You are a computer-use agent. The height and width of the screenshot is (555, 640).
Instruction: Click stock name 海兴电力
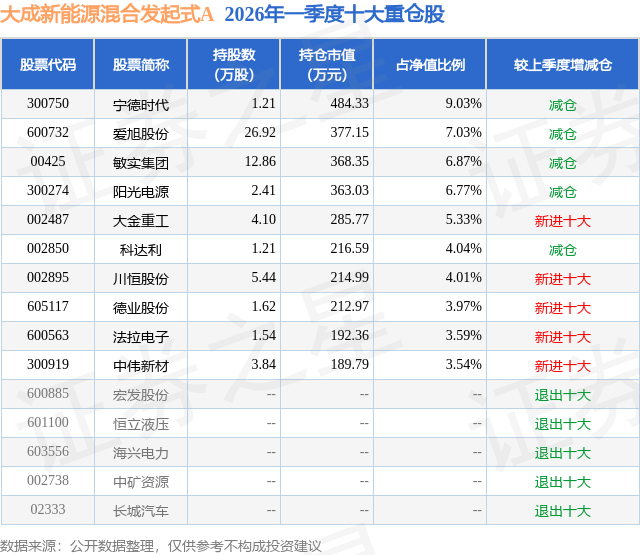pyautogui.click(x=141, y=453)
